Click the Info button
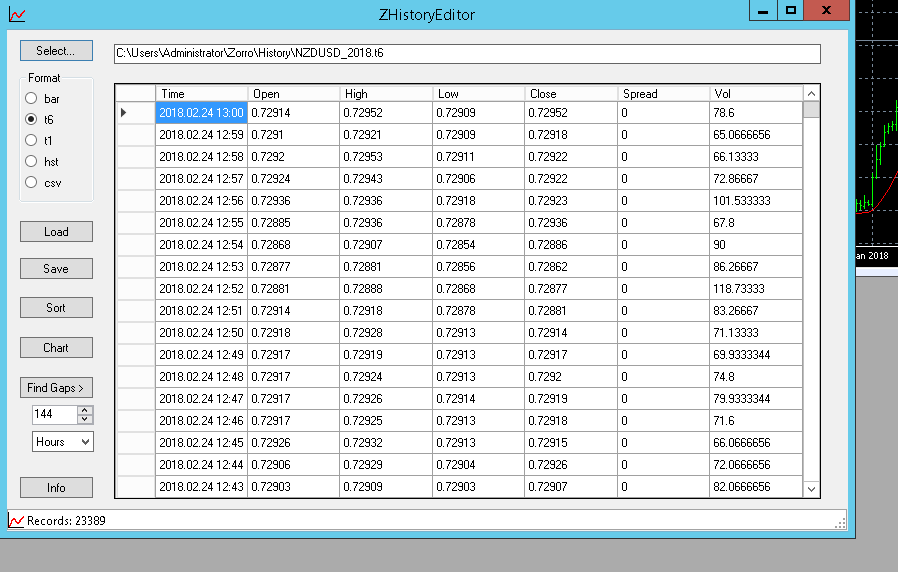The width and height of the screenshot is (898, 572). (x=56, y=487)
